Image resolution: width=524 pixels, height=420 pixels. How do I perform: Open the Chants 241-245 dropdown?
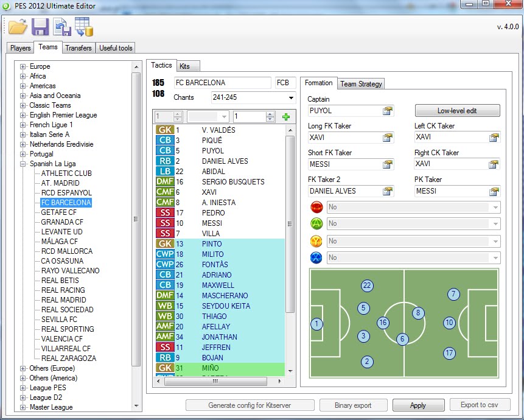point(291,97)
